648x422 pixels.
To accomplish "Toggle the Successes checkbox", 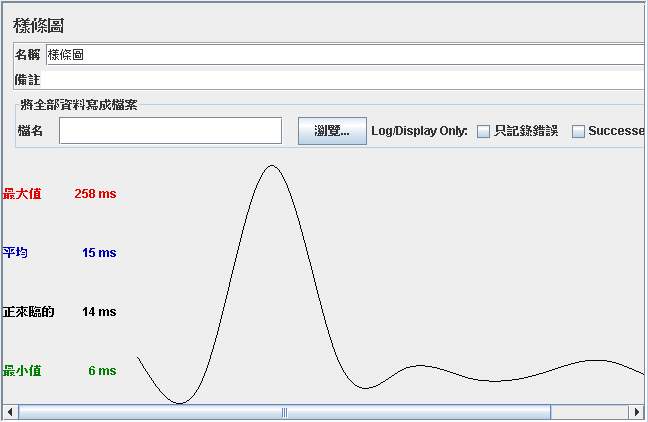I will (578, 131).
